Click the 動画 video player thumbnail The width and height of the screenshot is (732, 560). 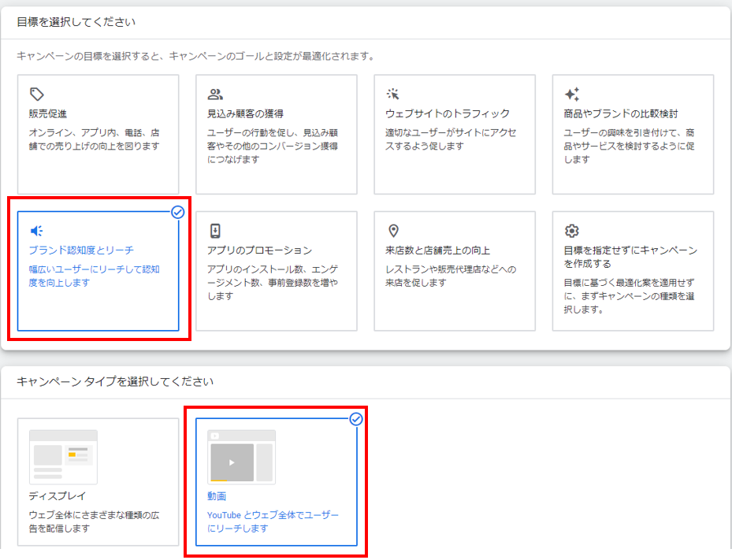pos(241,457)
